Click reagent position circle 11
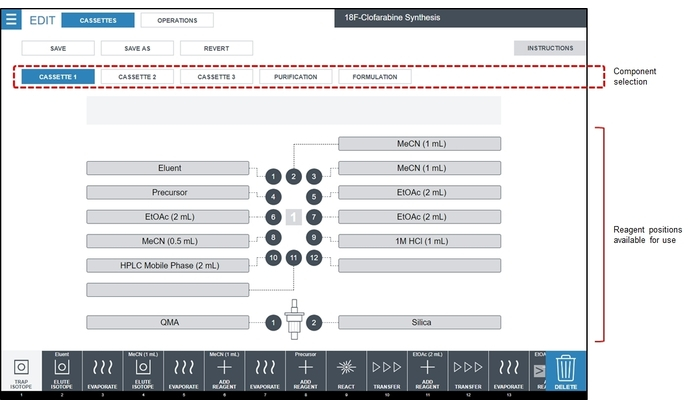 pyautogui.click(x=293, y=258)
